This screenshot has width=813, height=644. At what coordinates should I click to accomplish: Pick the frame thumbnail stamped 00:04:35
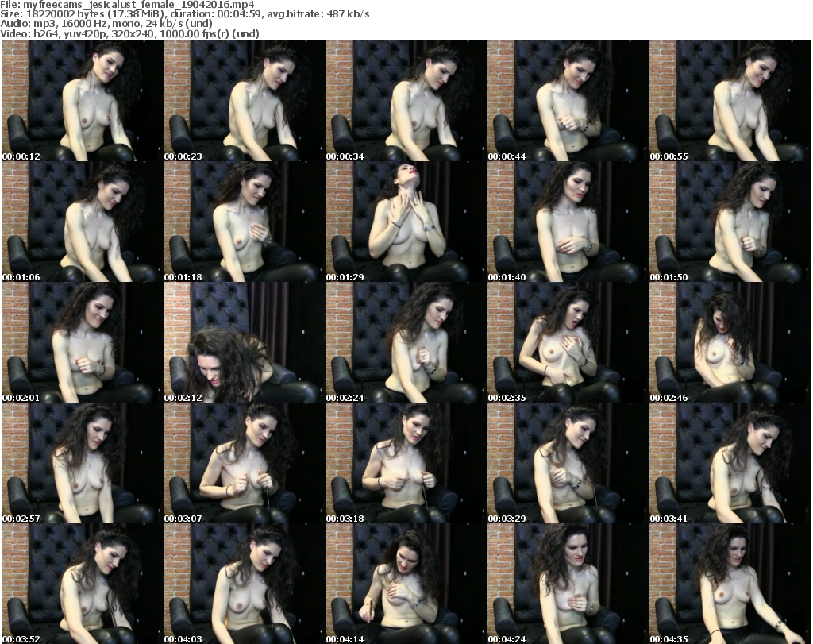[x=730, y=584]
